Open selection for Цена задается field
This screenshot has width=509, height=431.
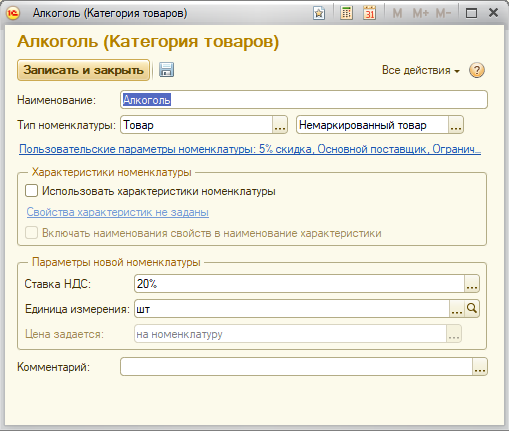click(454, 334)
